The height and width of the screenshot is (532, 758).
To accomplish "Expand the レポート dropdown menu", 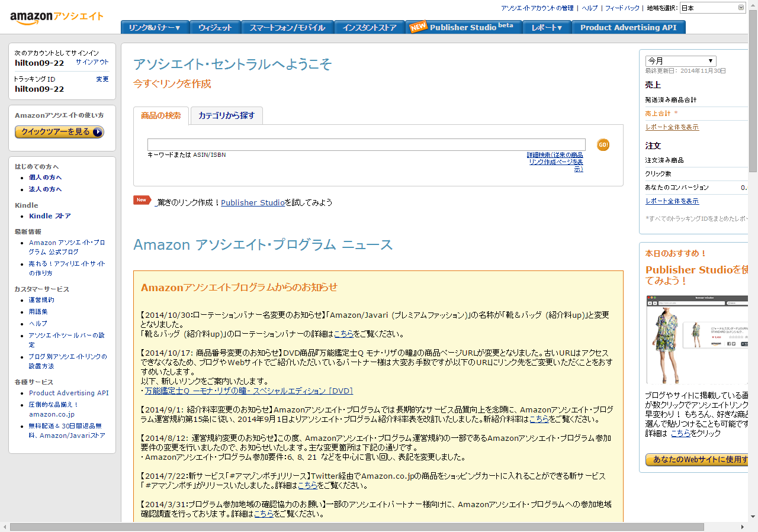I will tap(547, 27).
